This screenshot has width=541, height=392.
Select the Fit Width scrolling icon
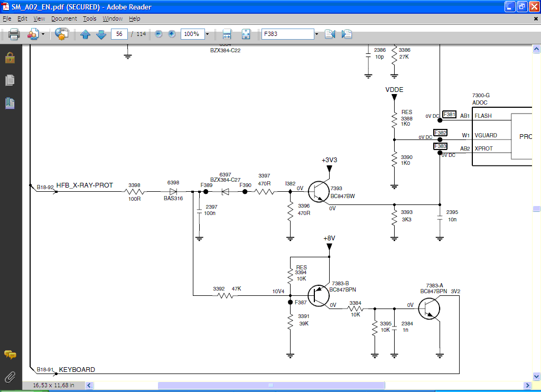pyautogui.click(x=227, y=34)
